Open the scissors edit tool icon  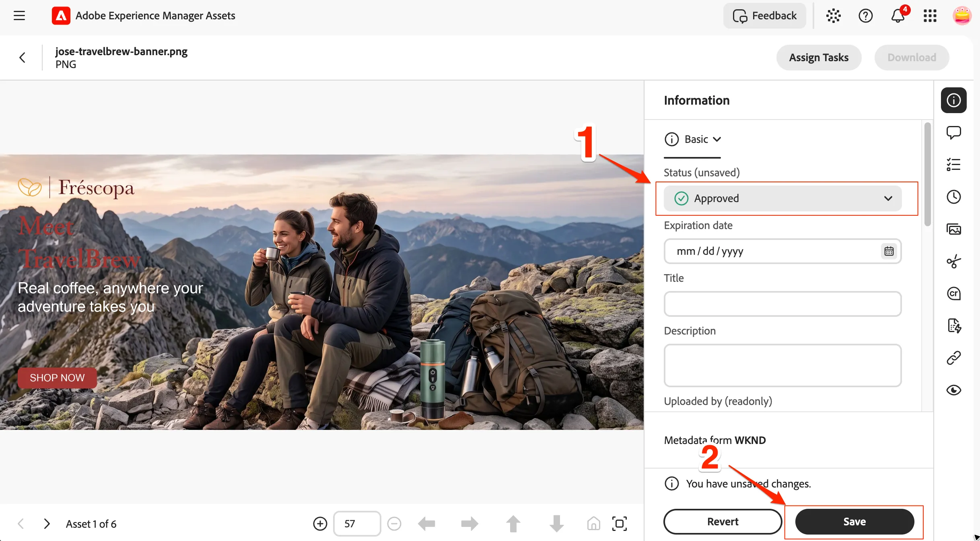(x=954, y=261)
